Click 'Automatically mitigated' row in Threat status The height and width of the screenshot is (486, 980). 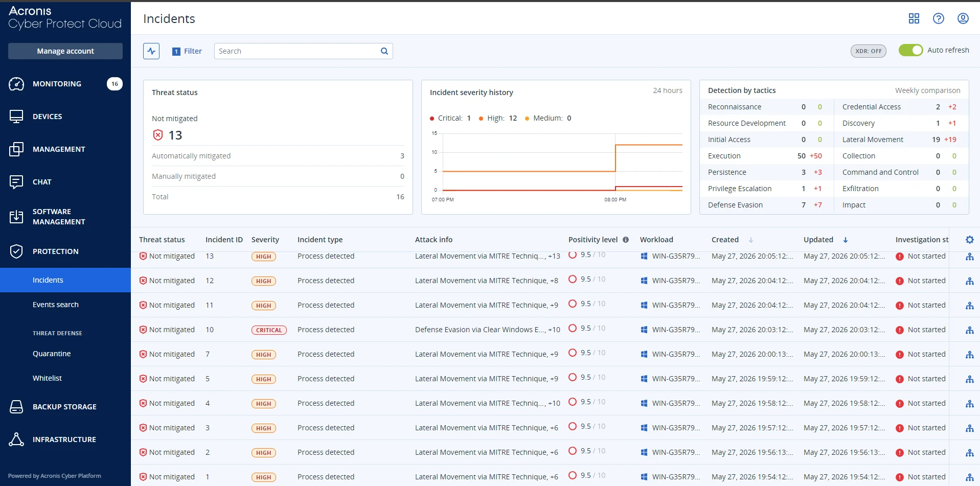[x=278, y=156]
